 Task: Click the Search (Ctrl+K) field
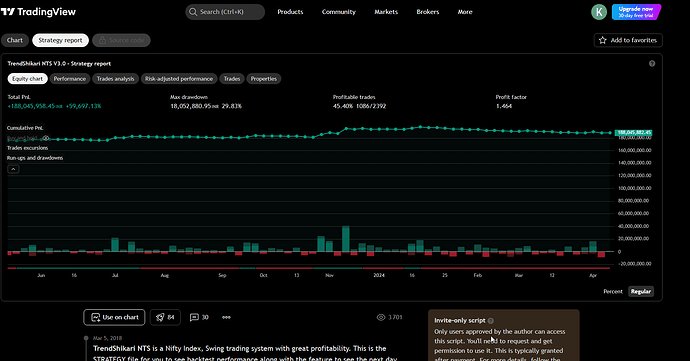click(x=225, y=12)
